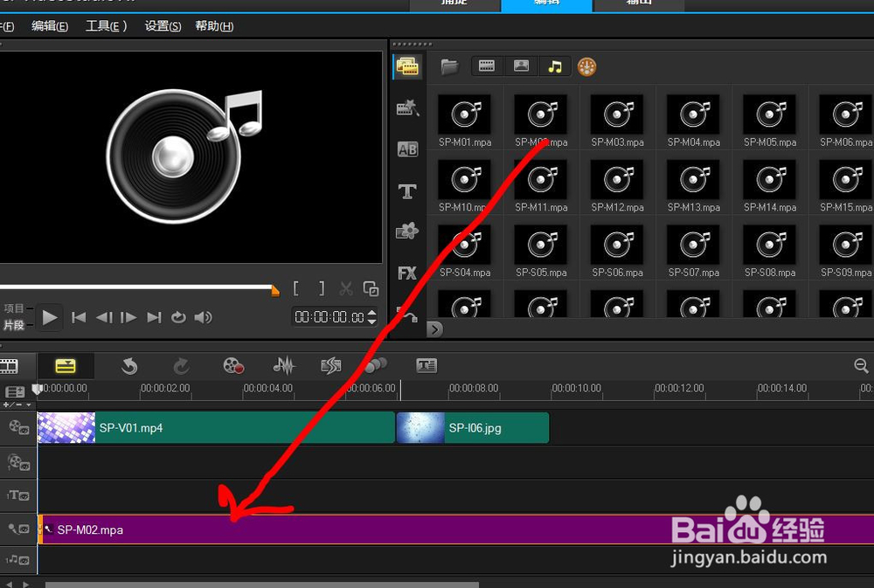Set the mark-in bracket
The width and height of the screenshot is (874, 588).
(x=296, y=288)
